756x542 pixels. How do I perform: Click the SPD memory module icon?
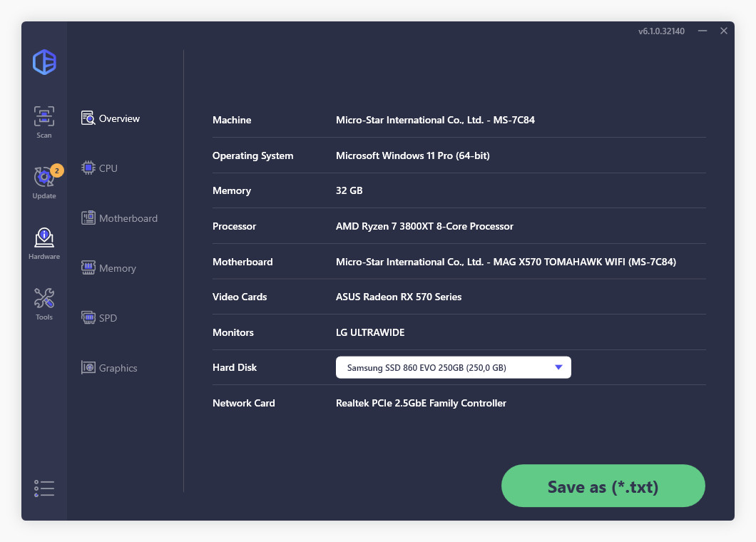89,317
